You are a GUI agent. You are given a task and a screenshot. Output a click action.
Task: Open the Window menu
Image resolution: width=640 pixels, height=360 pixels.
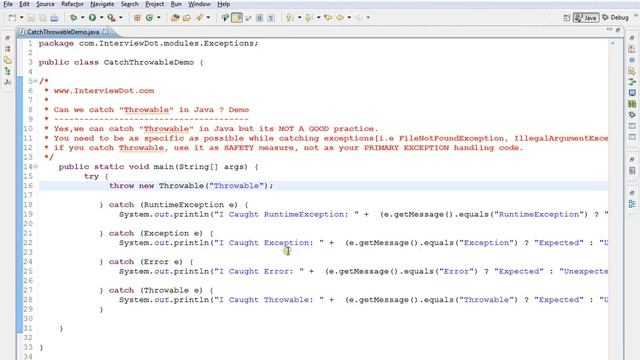(199, 4)
